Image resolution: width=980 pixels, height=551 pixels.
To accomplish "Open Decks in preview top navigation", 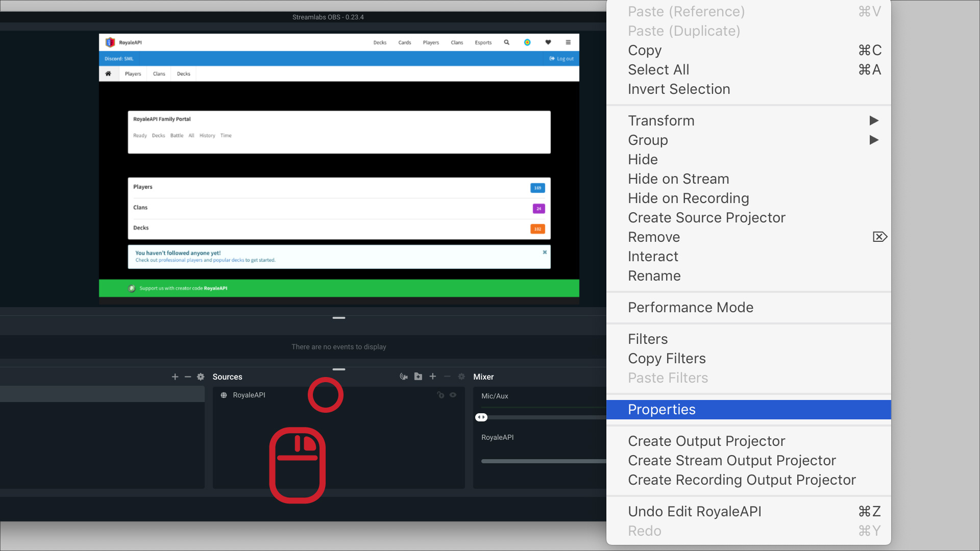I will [380, 42].
